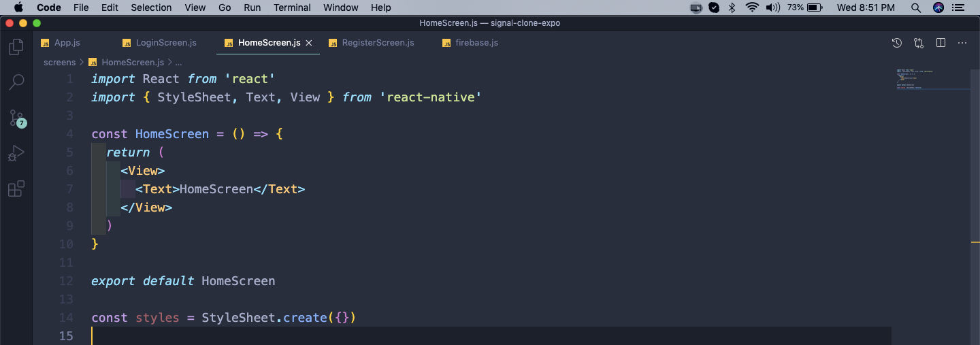Click 'export default' keywords on line 12
980x345 pixels.
point(142,281)
